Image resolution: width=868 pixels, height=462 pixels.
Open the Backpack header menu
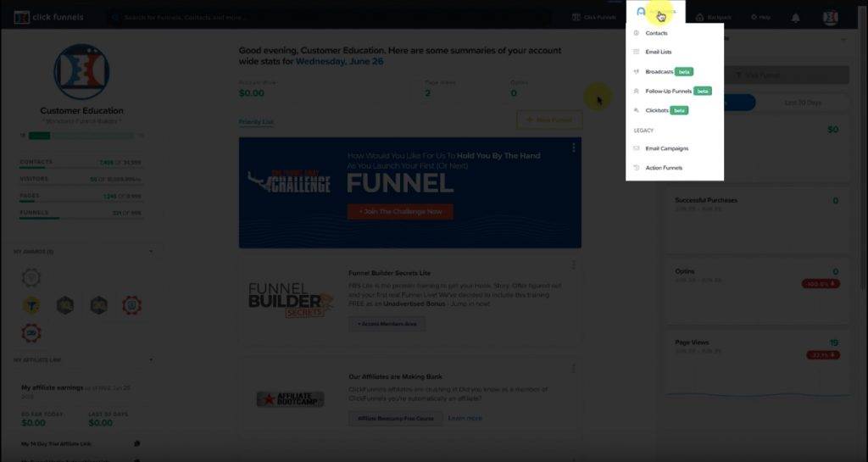coord(714,17)
